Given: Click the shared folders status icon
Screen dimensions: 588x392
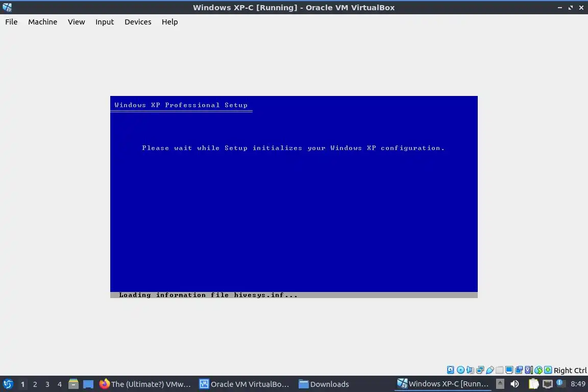Looking at the screenshot, I should coord(500,370).
